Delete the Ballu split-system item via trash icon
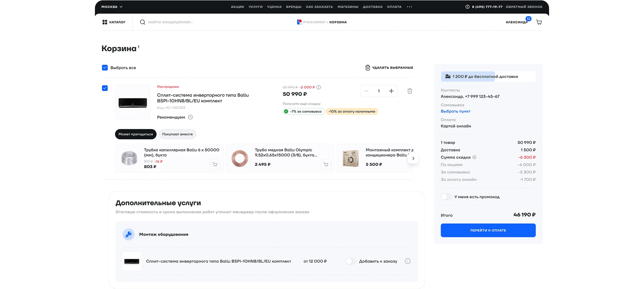Screen dimensions: 644x289 point(410,91)
